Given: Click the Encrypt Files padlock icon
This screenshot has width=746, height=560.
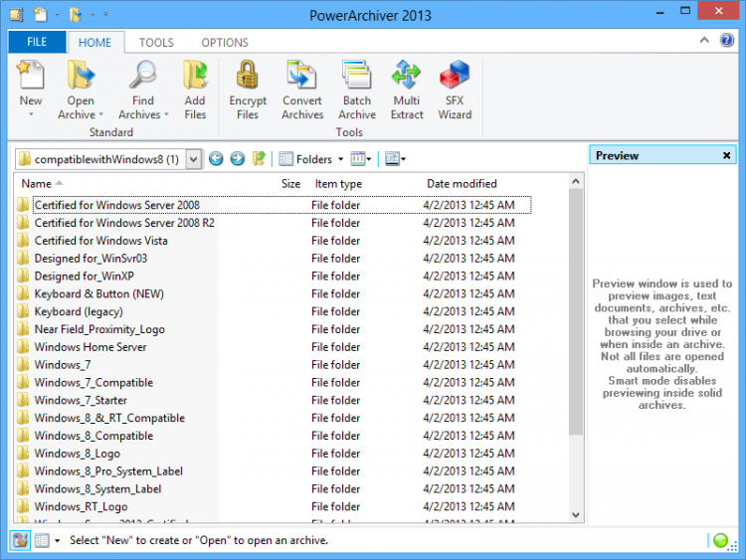Looking at the screenshot, I should click(x=248, y=77).
